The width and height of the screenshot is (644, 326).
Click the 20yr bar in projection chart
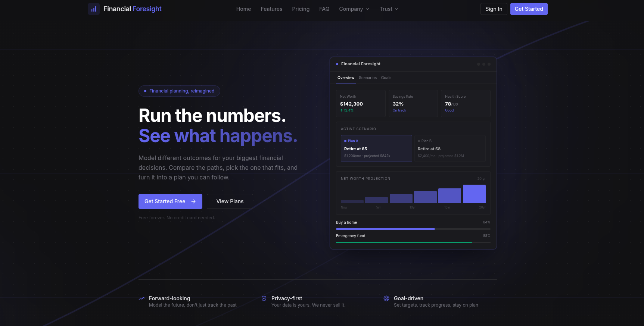coord(474,194)
